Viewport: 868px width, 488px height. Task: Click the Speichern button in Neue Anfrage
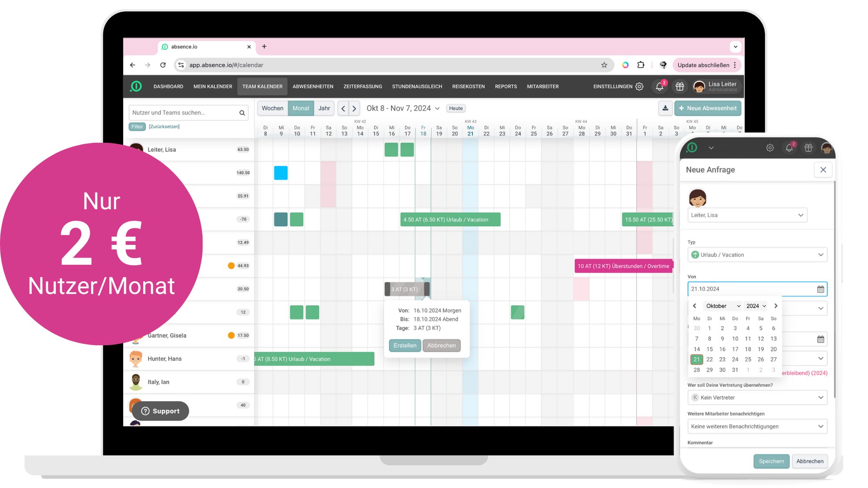coord(771,461)
